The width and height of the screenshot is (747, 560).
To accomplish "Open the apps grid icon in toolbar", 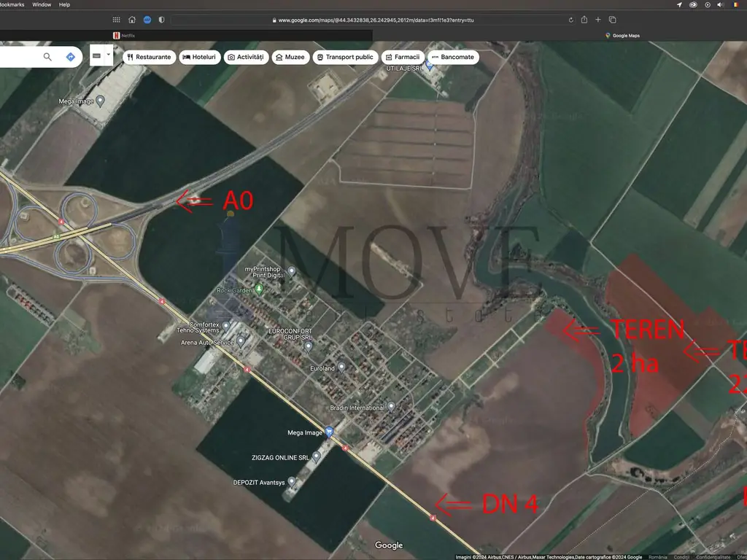I will pyautogui.click(x=116, y=20).
